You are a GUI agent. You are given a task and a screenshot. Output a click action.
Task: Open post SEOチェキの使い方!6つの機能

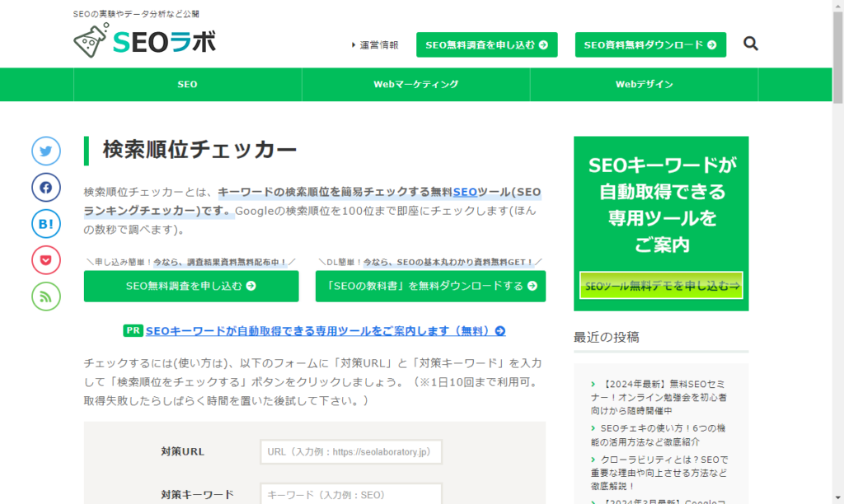pyautogui.click(x=659, y=435)
